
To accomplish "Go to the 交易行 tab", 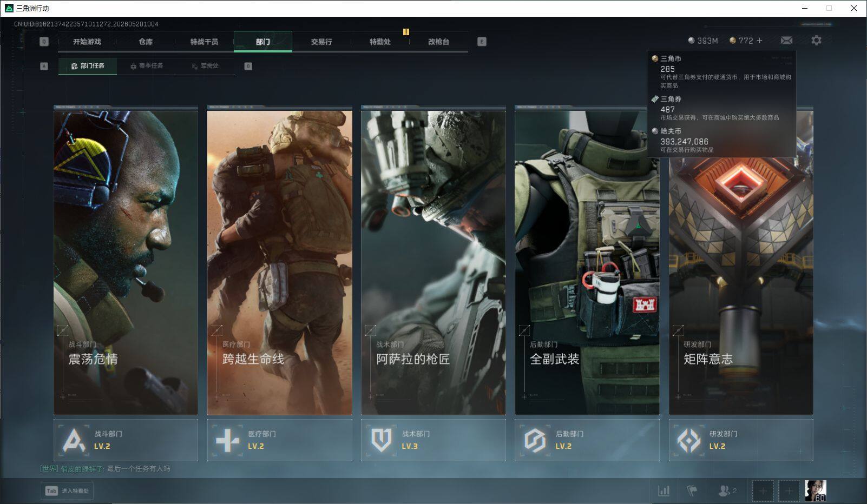I will 321,42.
